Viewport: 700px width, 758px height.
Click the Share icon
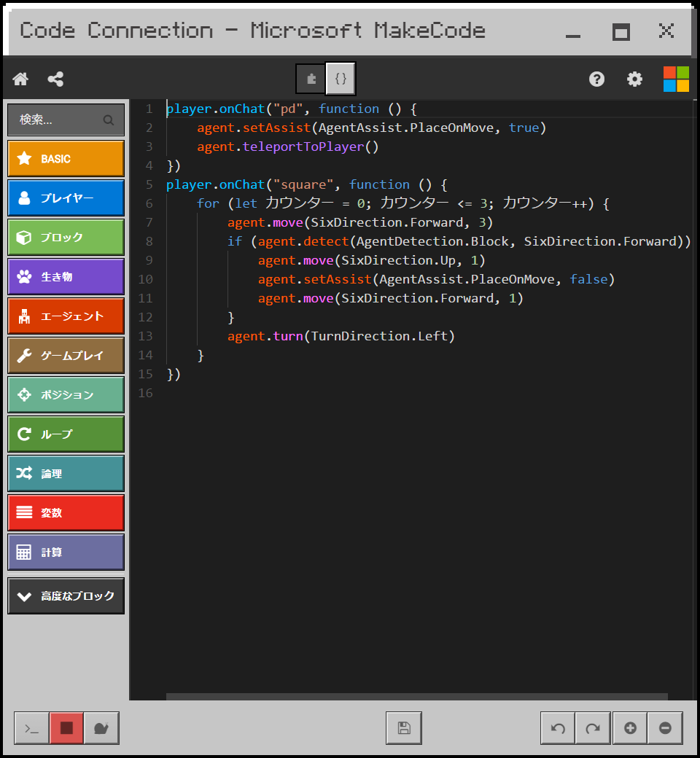coord(55,79)
